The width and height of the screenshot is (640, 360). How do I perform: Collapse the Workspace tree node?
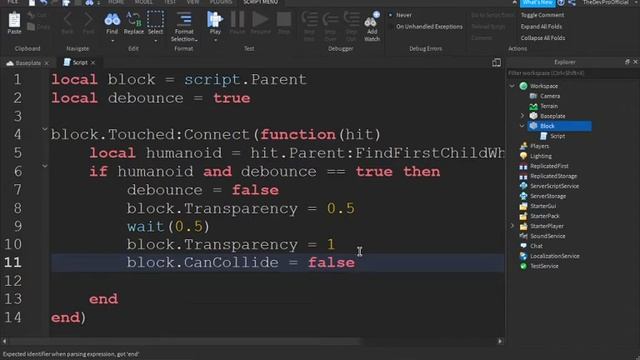pyautogui.click(x=512, y=86)
